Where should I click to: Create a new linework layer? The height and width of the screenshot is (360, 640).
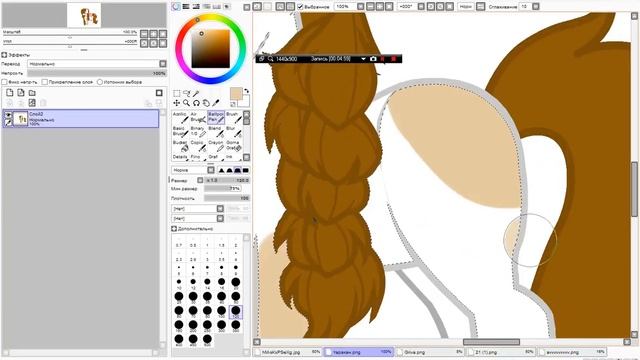[21, 93]
